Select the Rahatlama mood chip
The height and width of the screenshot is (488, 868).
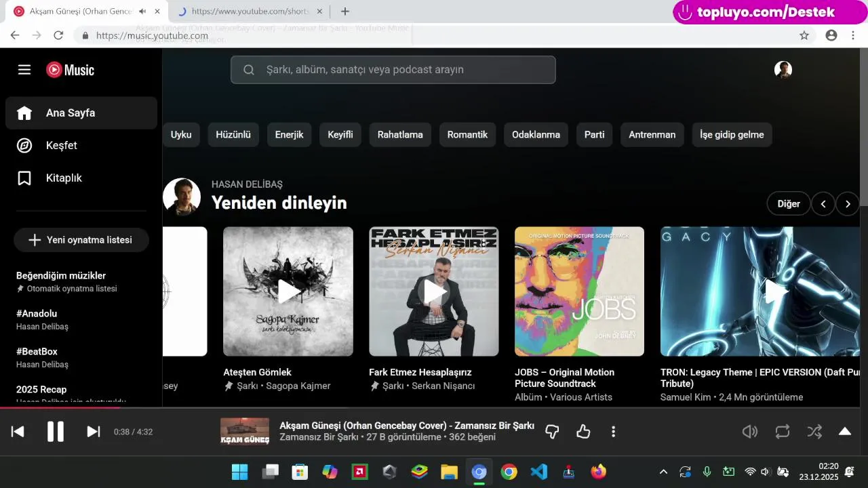[x=400, y=135]
